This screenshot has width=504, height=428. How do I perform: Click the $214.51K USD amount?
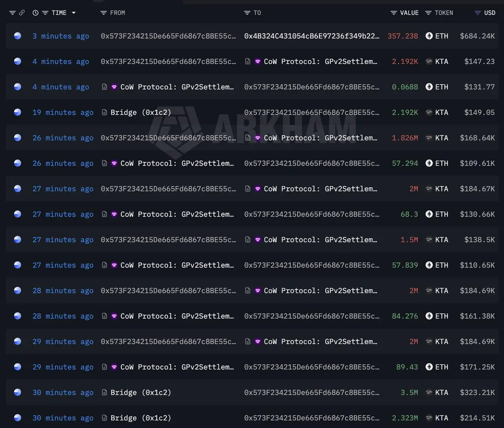coord(477,418)
